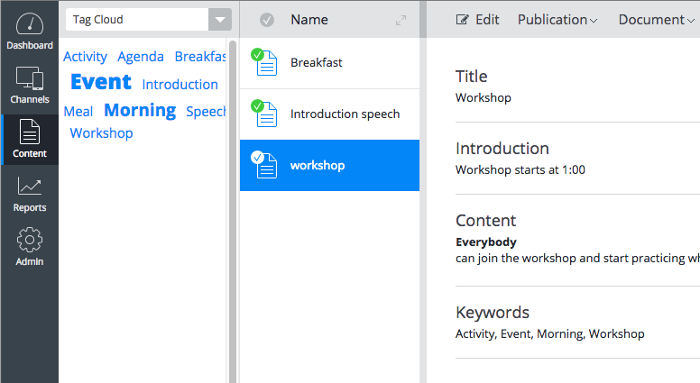Open the Tag Cloud dropdown arrow
Viewport: 700px width, 383px height.
tap(220, 20)
